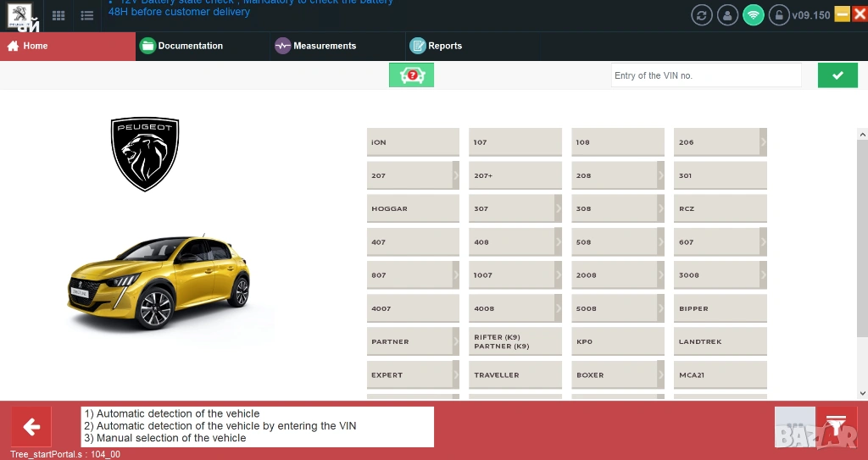Click the red back arrow button
Screen dimensions: 868x460
[x=31, y=426]
